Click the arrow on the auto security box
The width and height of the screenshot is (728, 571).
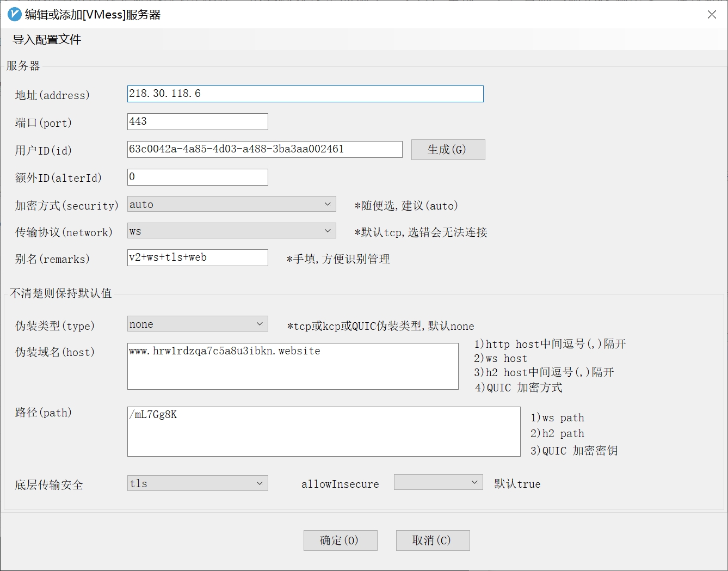(x=328, y=204)
